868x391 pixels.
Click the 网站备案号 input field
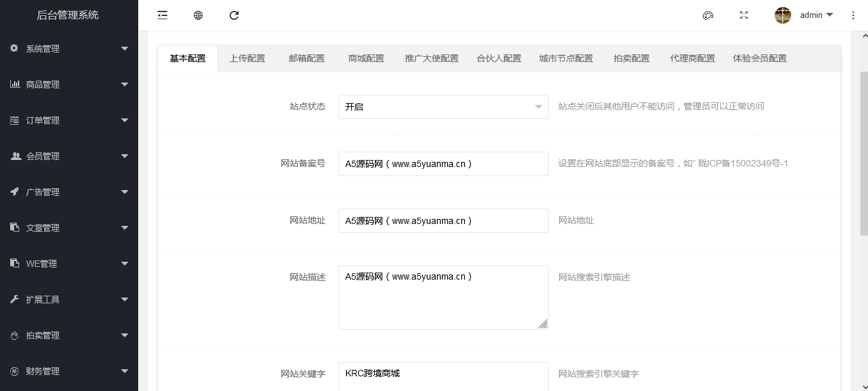[443, 164]
